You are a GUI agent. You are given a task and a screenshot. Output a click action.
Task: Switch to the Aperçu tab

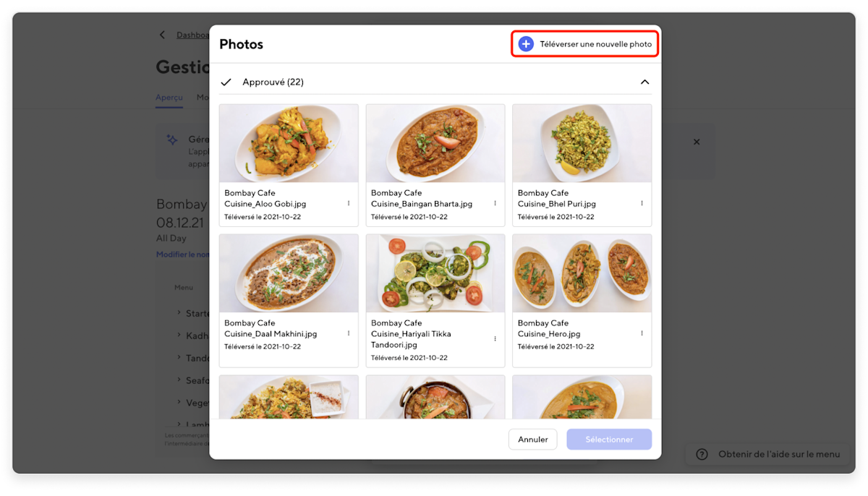pyautogui.click(x=169, y=98)
